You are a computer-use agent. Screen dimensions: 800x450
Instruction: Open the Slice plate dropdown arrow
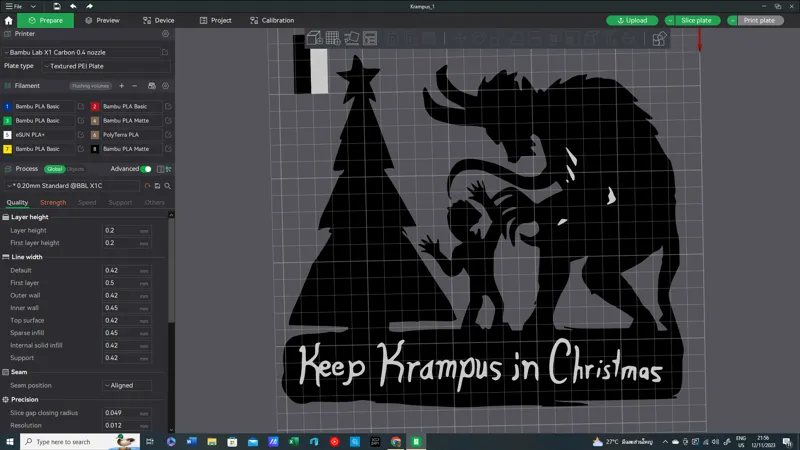[x=669, y=20]
